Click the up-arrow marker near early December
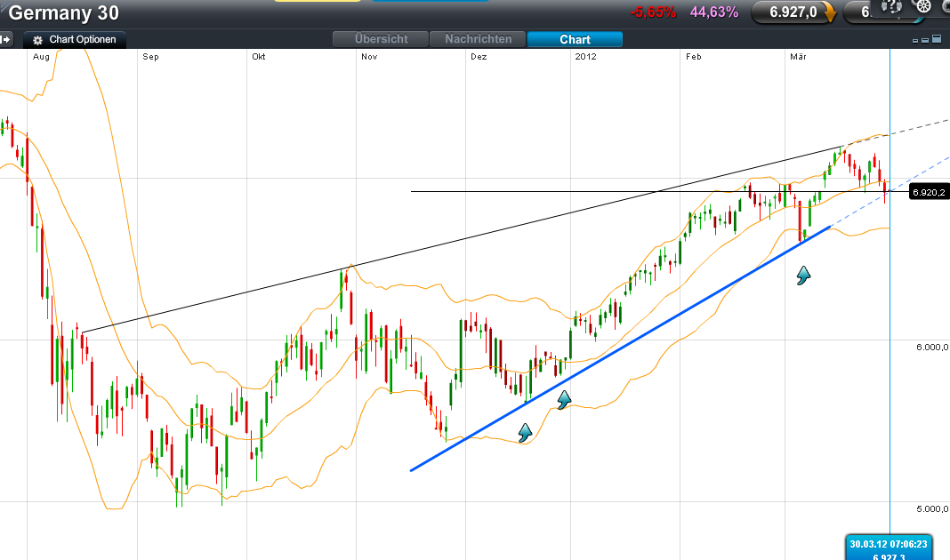 click(x=525, y=433)
